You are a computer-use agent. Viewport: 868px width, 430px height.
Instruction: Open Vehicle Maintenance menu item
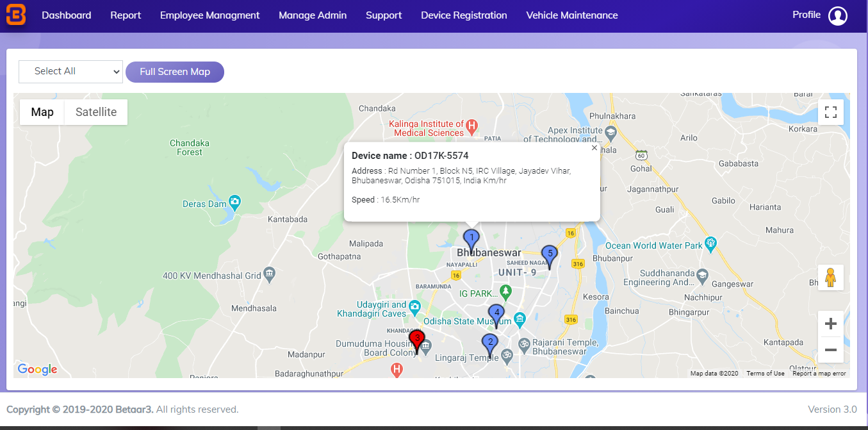pos(572,15)
